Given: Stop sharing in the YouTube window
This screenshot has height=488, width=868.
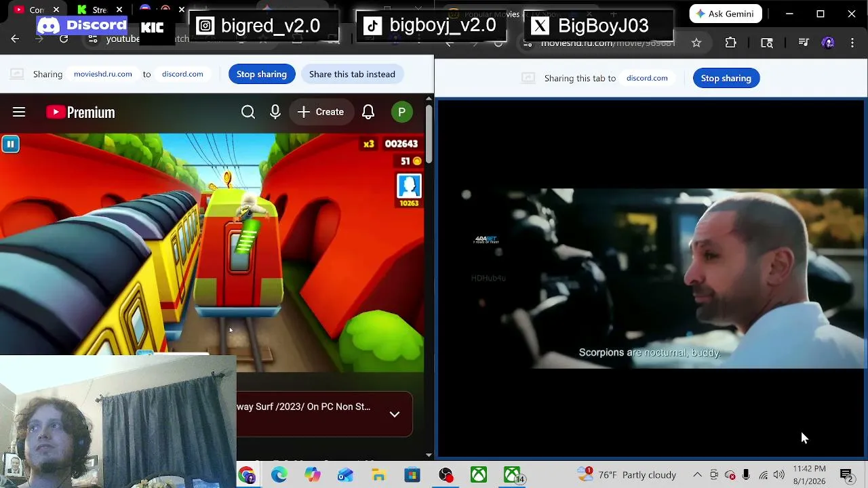Looking at the screenshot, I should click(262, 74).
